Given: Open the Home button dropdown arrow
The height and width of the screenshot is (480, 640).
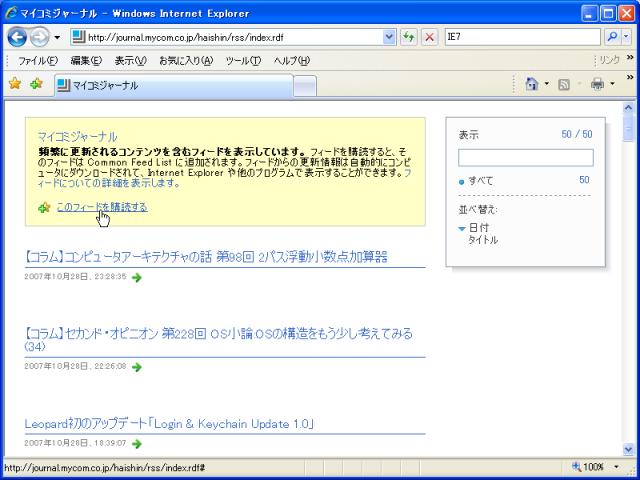Looking at the screenshot, I should (x=547, y=84).
